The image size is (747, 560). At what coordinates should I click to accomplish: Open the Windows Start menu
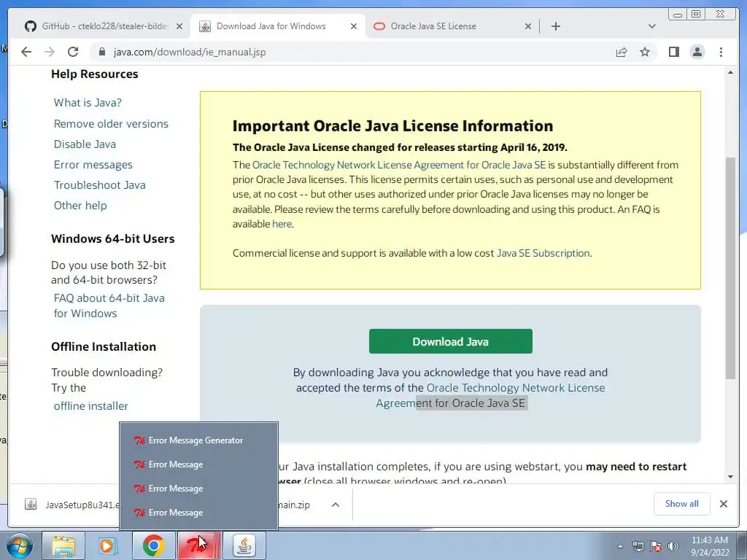pyautogui.click(x=20, y=545)
